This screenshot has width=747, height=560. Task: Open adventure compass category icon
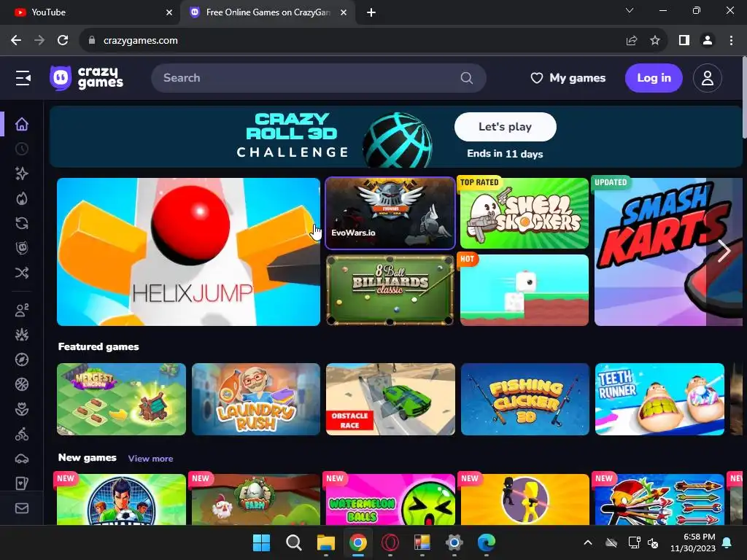tap(21, 360)
